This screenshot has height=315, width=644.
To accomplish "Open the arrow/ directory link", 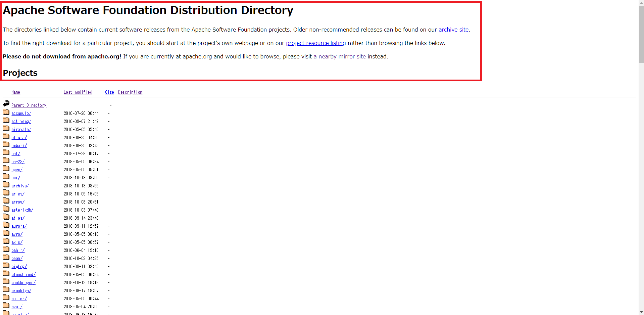I will (18, 202).
